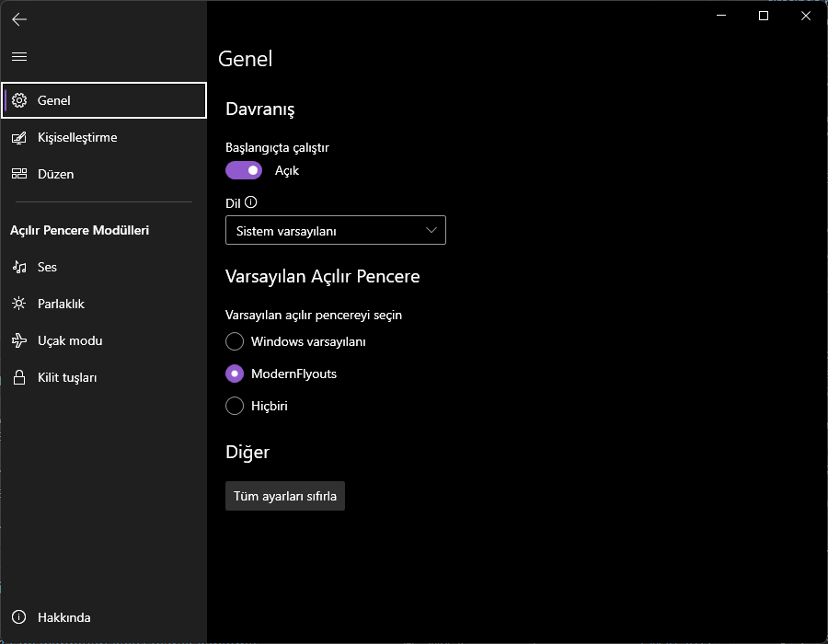This screenshot has height=644, width=828.
Task: Maximize the settings window
Action: coord(764,16)
